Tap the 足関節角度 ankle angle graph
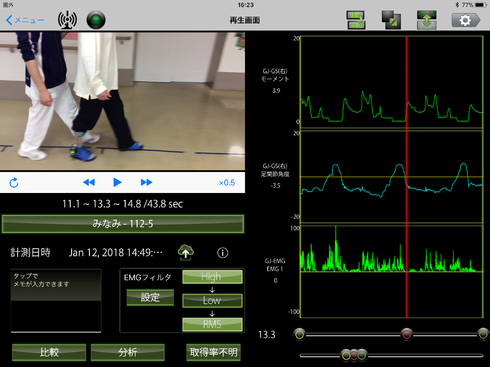This screenshot has width=490, height=367. 391,177
